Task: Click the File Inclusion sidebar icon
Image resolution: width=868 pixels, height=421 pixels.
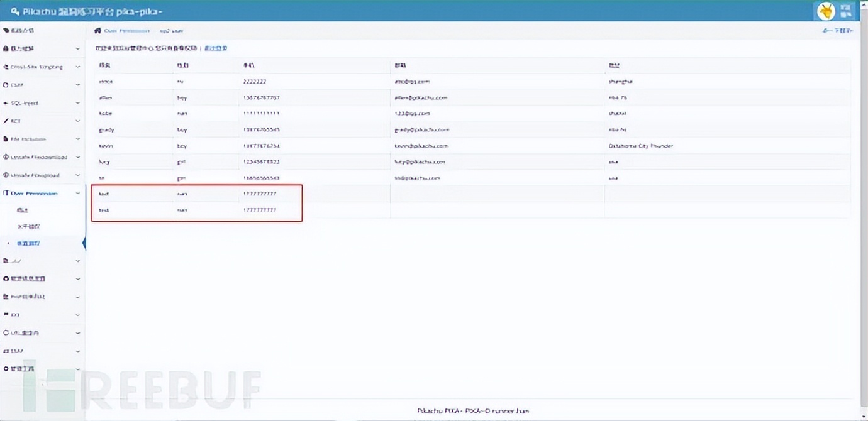Action: click(6, 139)
